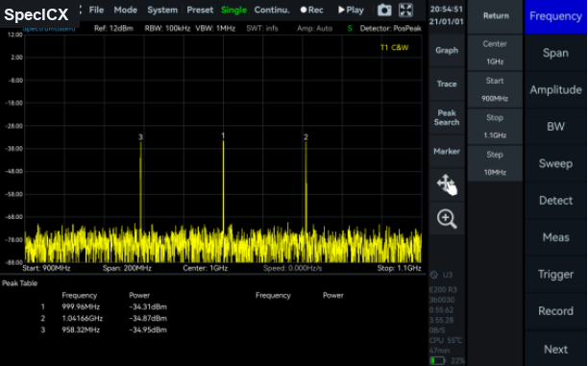The height and width of the screenshot is (366, 588).
Task: Switch to Continuous sweep mode
Action: (x=272, y=11)
